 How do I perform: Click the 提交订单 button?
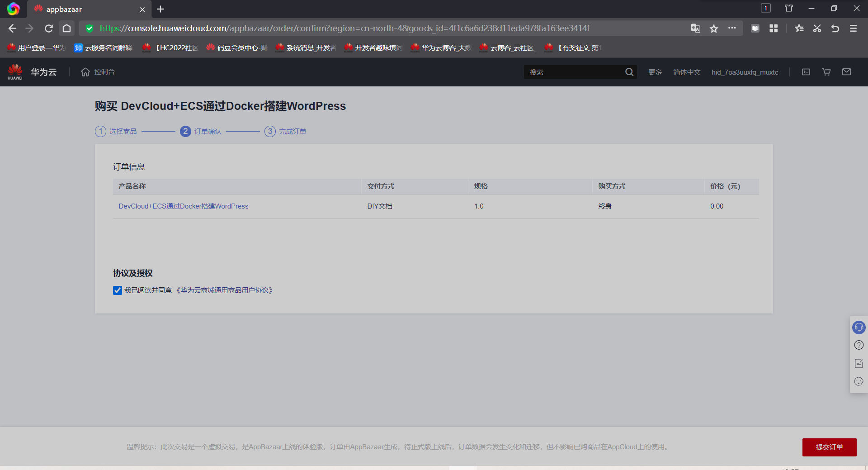point(830,447)
